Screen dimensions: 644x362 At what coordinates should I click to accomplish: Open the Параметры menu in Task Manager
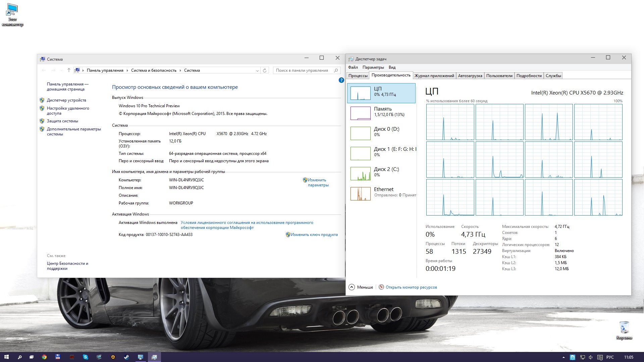(373, 67)
